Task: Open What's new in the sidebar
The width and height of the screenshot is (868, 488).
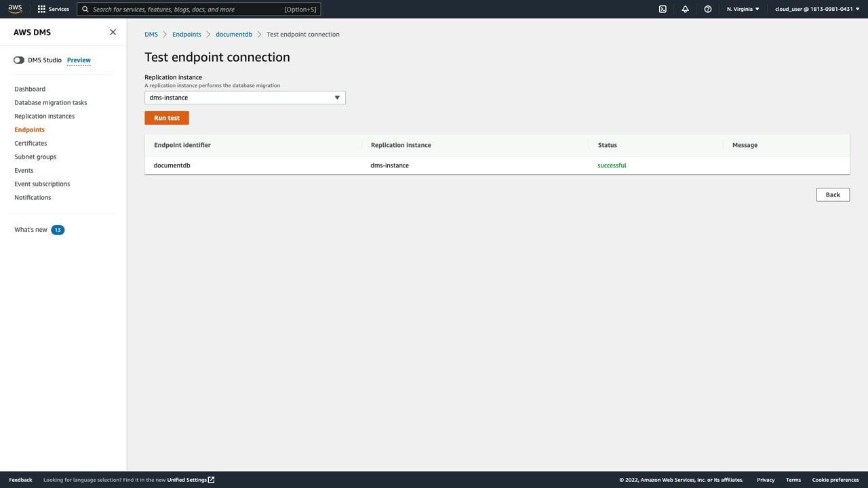Action: pyautogui.click(x=31, y=230)
